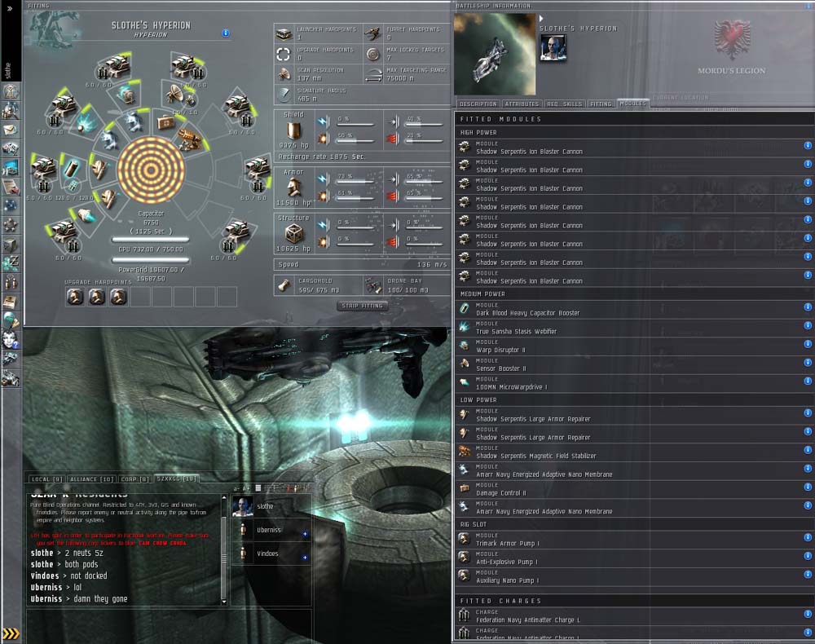This screenshot has height=644, width=815.
Task: Click the Magnetic Field Stabilizer low slot
Action: click(190, 139)
